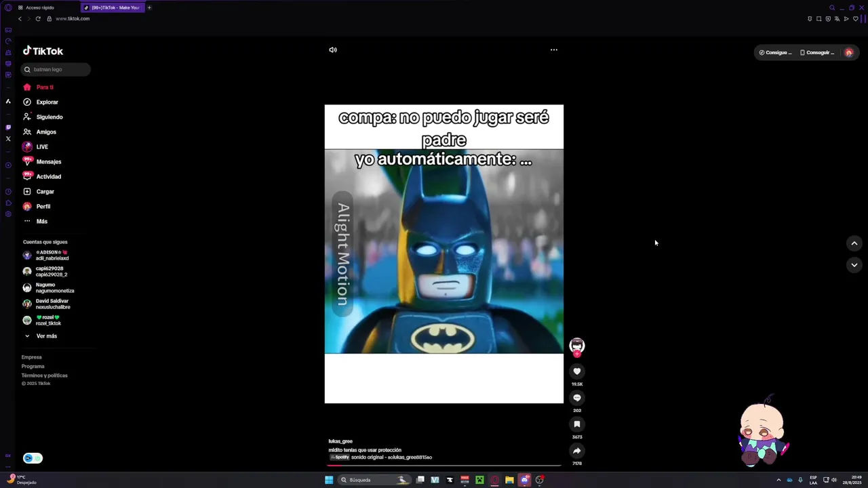Open File Explorer from the taskbar
The width and height of the screenshot is (868, 488).
[x=509, y=480]
